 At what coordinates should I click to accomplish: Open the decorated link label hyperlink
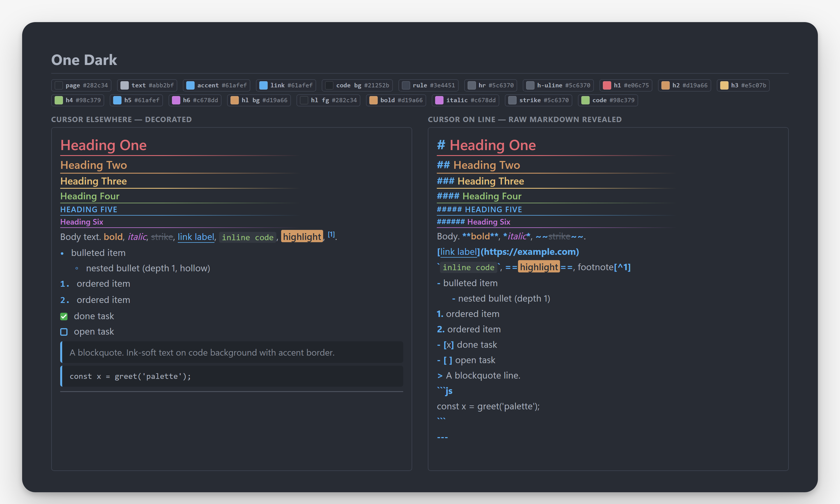click(x=196, y=237)
